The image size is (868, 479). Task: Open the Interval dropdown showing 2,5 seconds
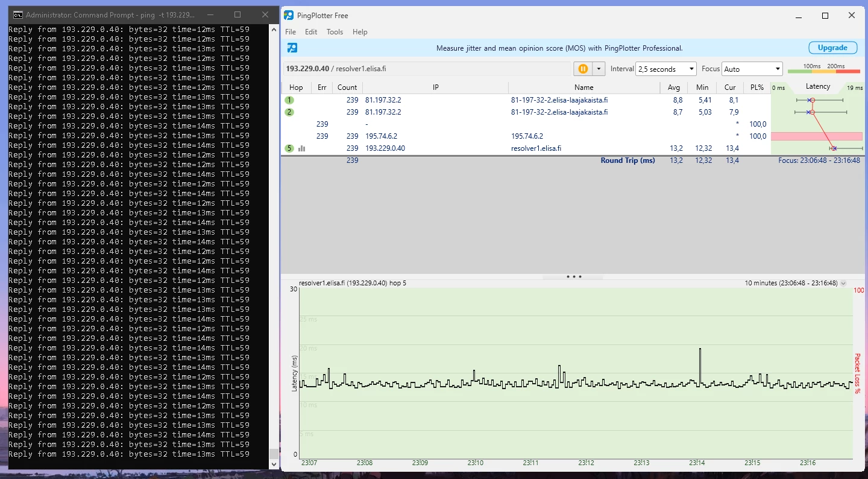coord(665,69)
